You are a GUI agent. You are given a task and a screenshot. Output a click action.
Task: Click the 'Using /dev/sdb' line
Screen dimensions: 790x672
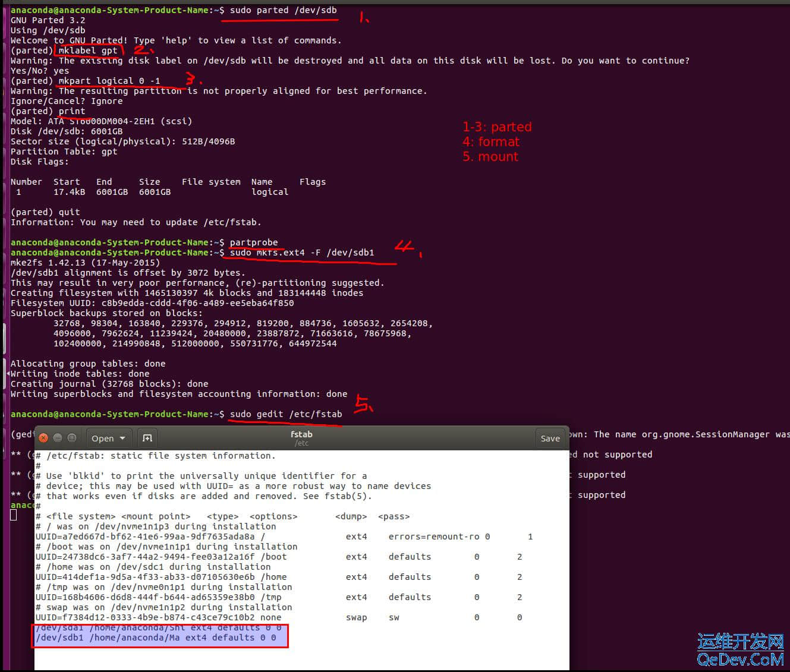click(48, 30)
